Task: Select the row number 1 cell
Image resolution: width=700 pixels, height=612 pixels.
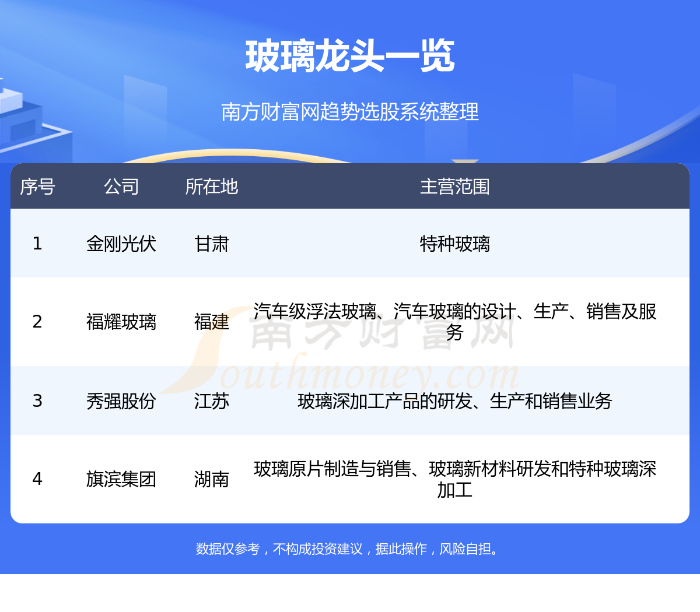Action: pyautogui.click(x=37, y=243)
